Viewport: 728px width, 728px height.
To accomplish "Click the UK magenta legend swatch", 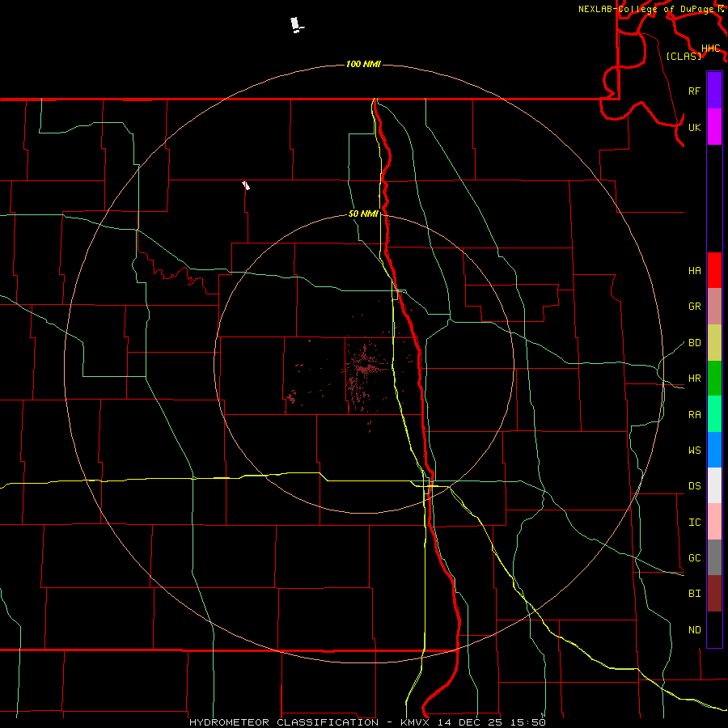I will [714, 126].
